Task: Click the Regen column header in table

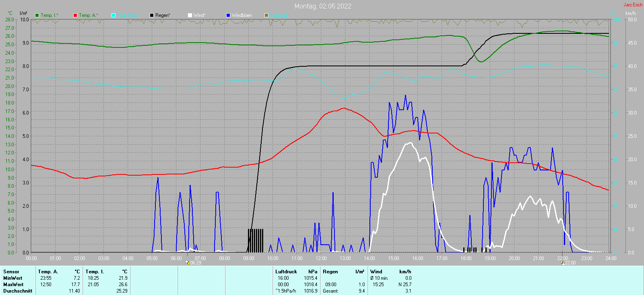Action: tap(330, 272)
